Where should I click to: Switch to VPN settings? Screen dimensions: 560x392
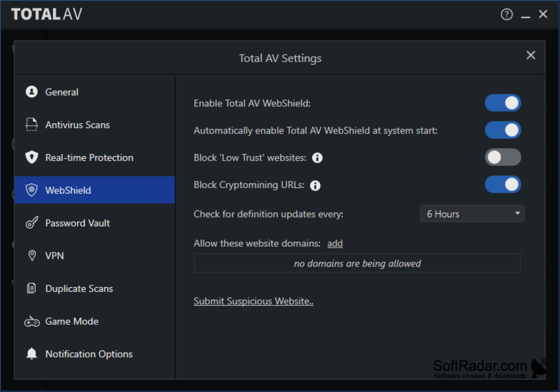pyautogui.click(x=95, y=255)
